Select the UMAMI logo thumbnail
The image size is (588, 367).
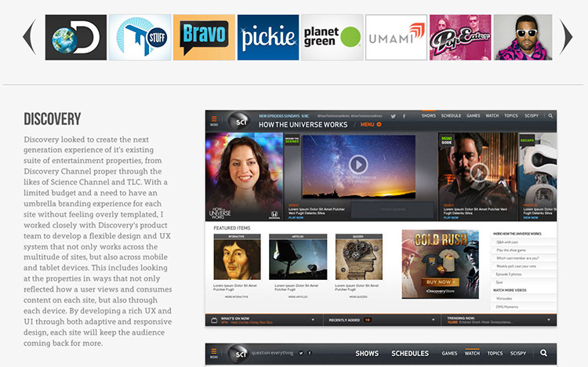pos(397,37)
